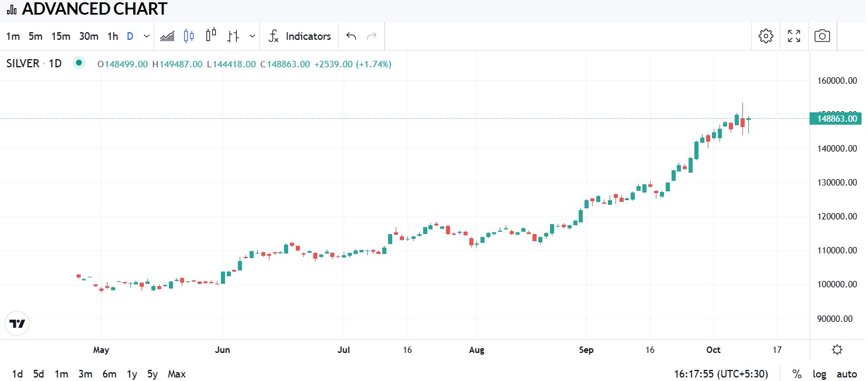Toggle percent scale mode
868x381 pixels.
pos(797,374)
